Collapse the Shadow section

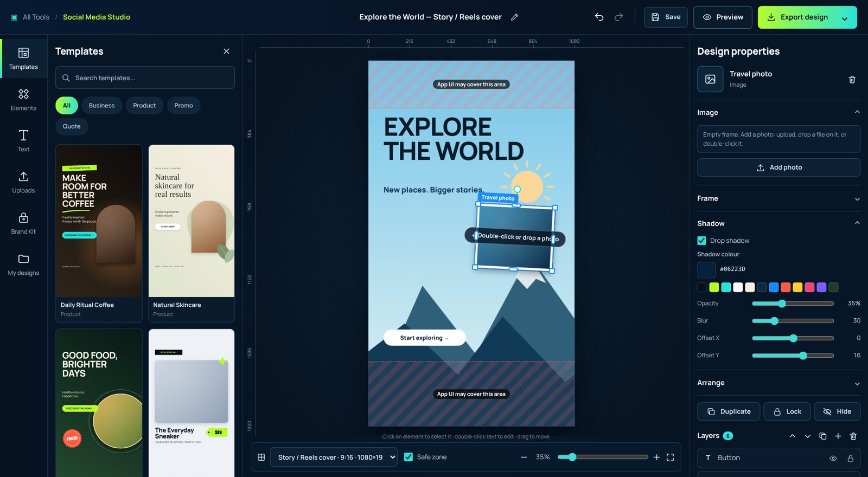pyautogui.click(x=857, y=223)
